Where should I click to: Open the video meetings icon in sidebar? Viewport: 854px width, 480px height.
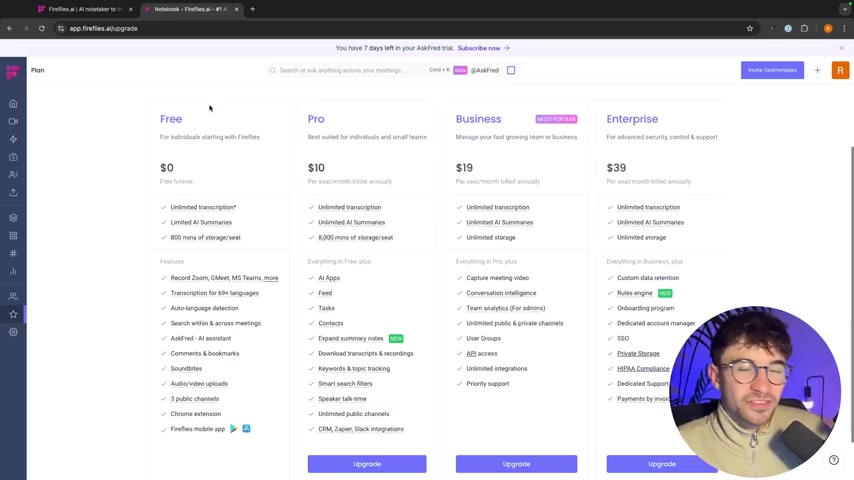click(x=13, y=121)
